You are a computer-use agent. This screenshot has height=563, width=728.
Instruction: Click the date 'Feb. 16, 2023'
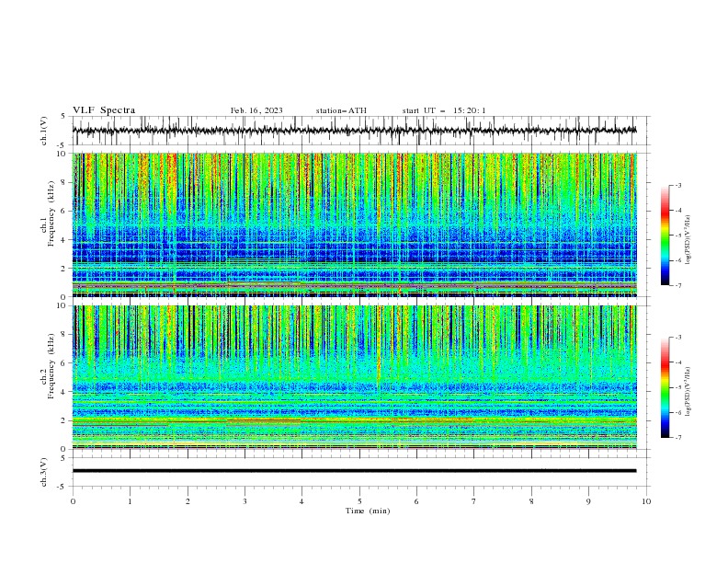[256, 110]
